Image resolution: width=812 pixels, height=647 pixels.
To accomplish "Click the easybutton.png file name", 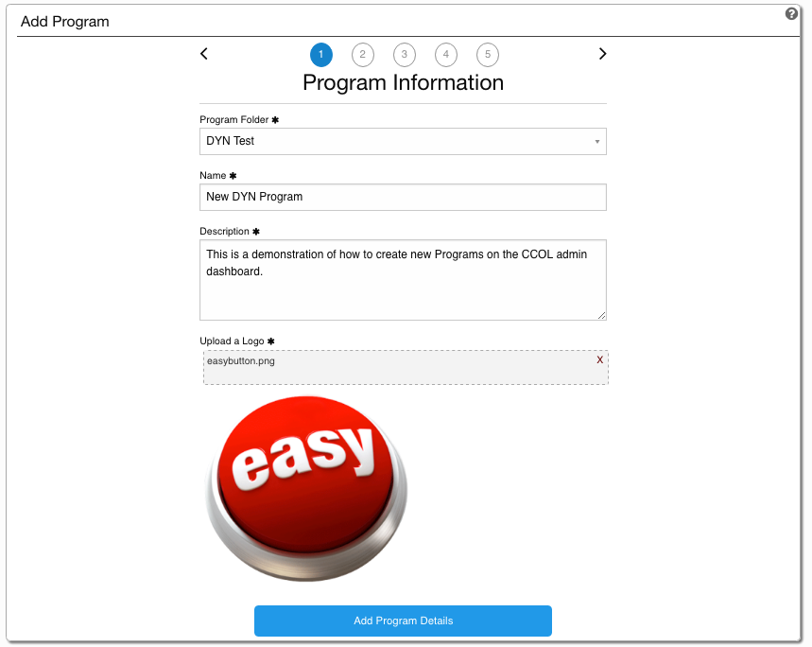I will (x=241, y=361).
